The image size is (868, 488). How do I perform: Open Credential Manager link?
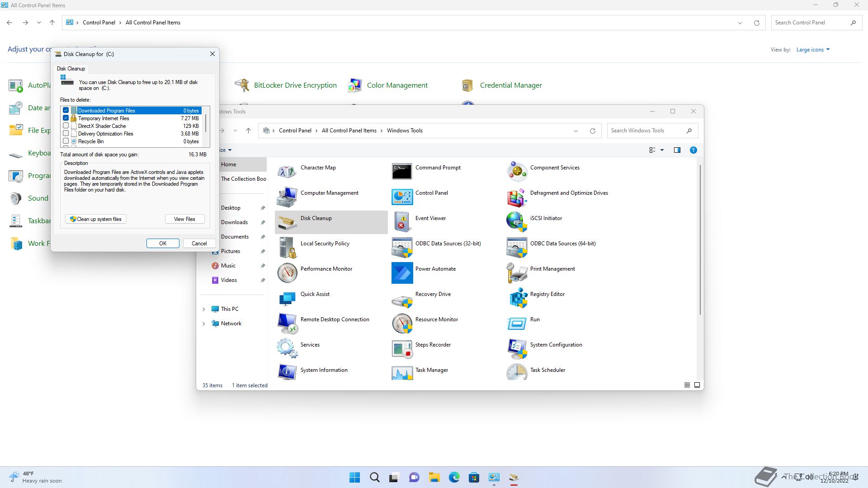(x=511, y=85)
